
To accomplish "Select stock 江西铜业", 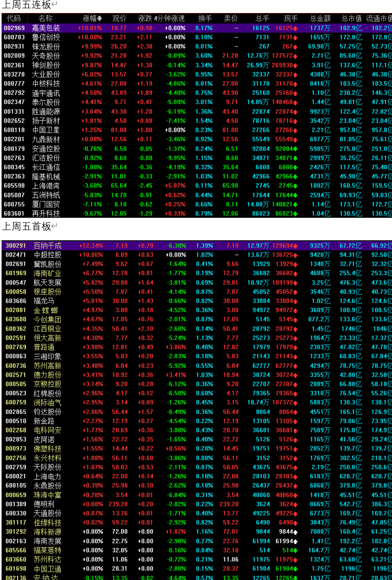I will [48, 329].
